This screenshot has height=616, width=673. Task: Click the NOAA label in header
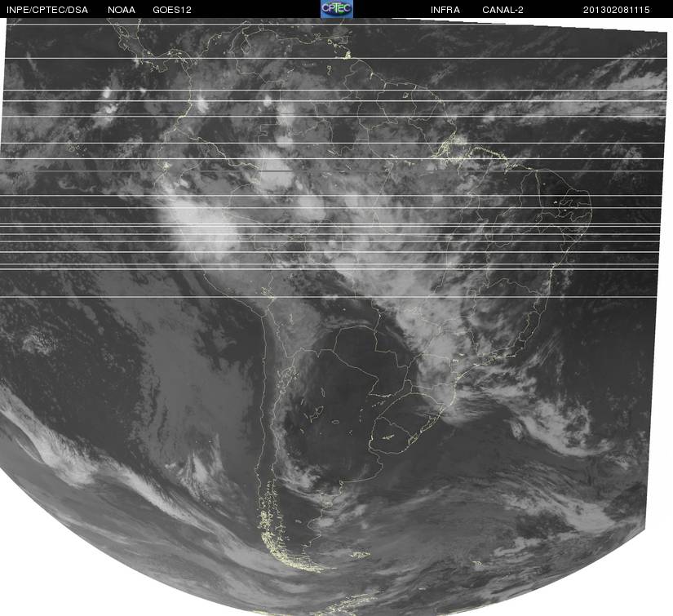coord(122,10)
